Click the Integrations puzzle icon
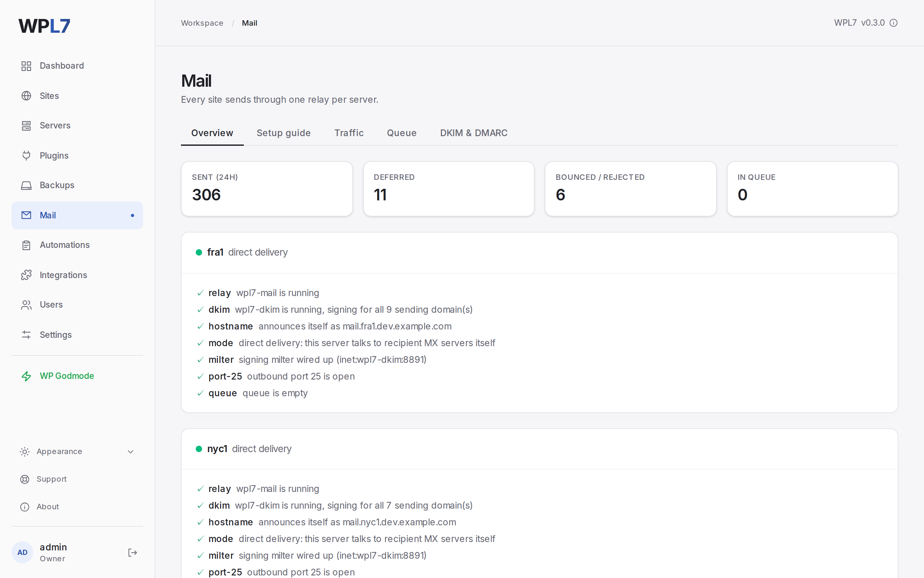 click(x=26, y=275)
